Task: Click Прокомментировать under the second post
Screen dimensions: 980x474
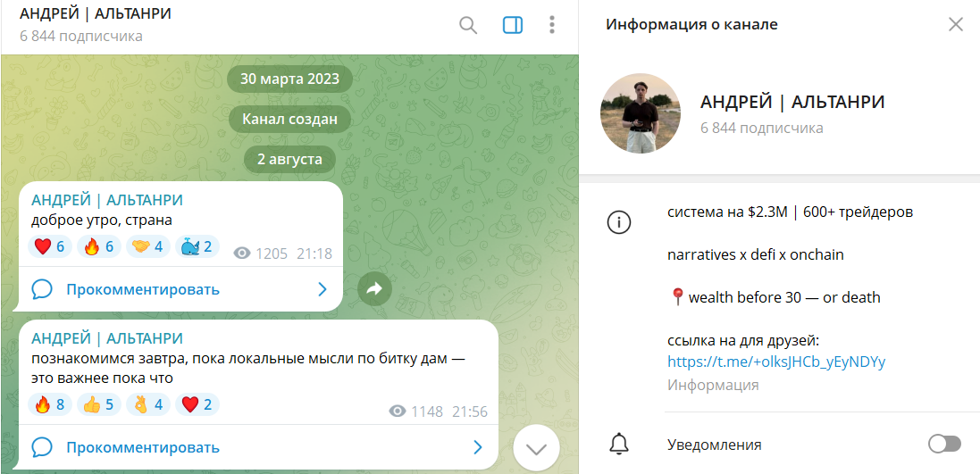Action: (x=143, y=447)
